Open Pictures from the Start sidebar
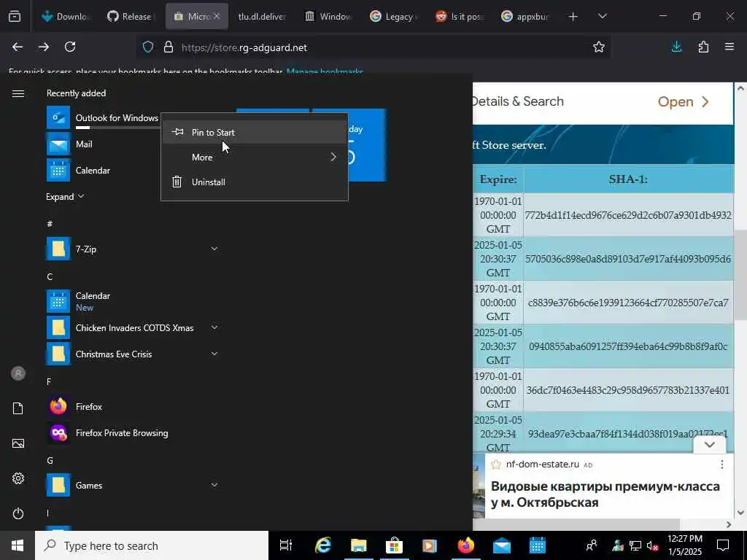This screenshot has height=560, width=747. pyautogui.click(x=18, y=443)
